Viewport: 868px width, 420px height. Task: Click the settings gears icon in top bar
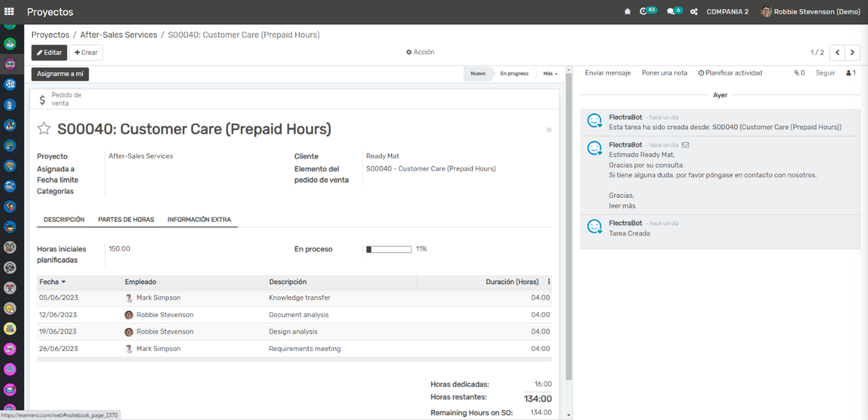pyautogui.click(x=694, y=11)
